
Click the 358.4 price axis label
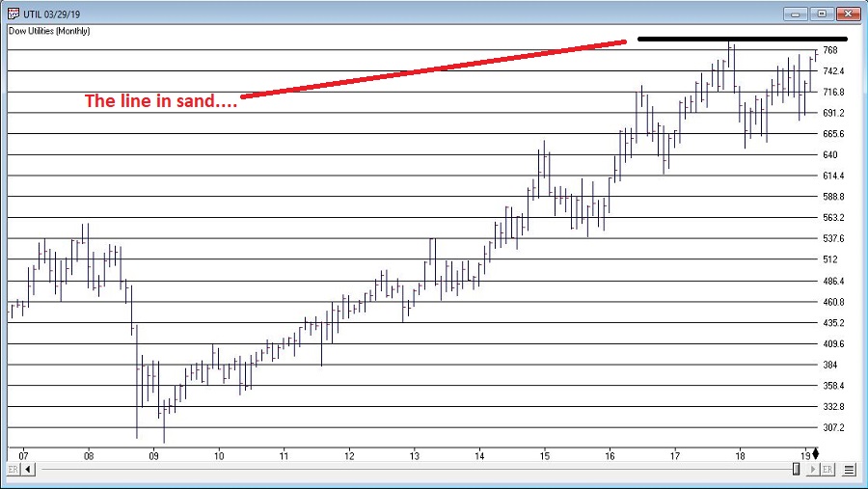[833, 386]
